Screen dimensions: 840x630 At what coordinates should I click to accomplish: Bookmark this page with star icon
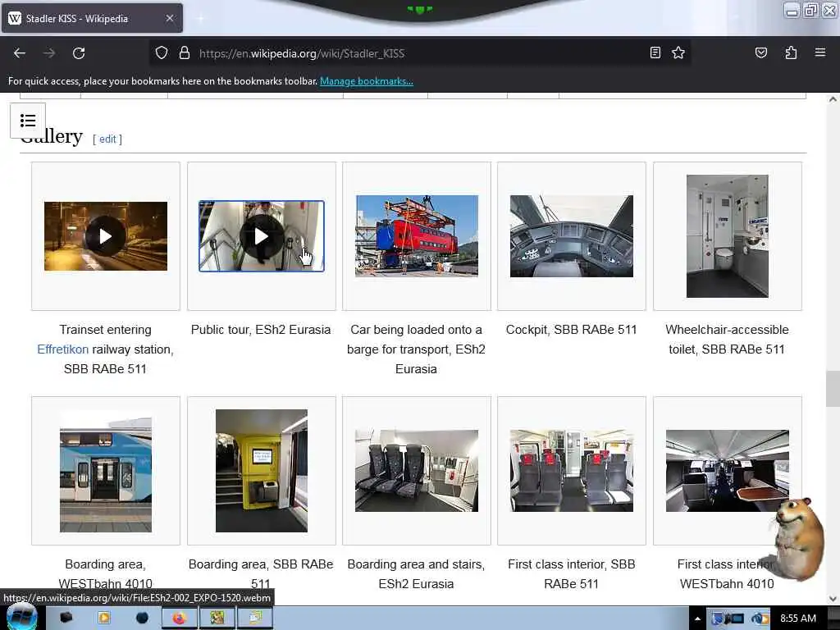[678, 52]
